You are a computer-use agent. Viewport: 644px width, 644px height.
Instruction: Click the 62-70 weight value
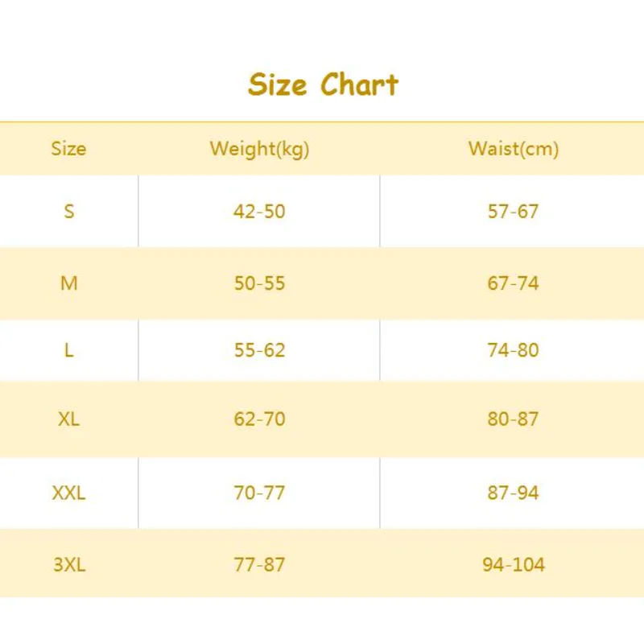[259, 419]
